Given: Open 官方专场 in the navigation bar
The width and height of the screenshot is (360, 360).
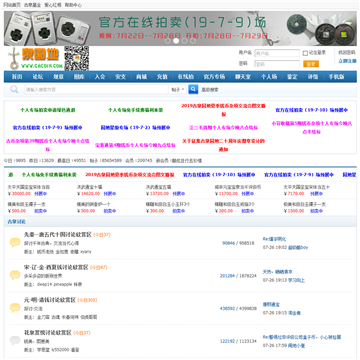Looking at the screenshot, I should click(x=214, y=77).
